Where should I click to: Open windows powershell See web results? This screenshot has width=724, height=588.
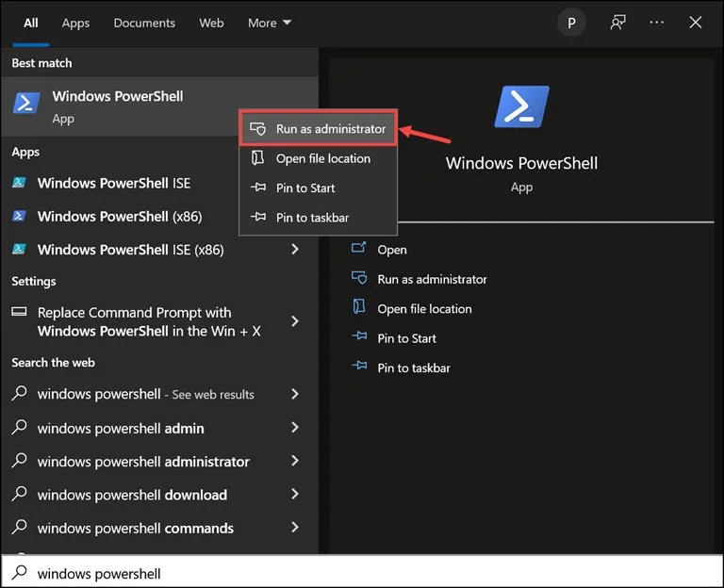159,394
